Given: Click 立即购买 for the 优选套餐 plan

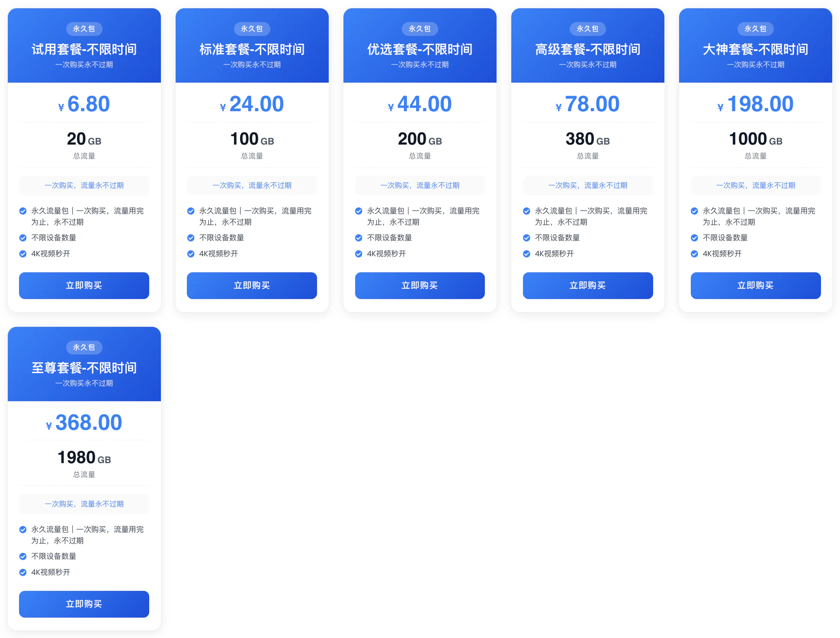Looking at the screenshot, I should (x=420, y=286).
